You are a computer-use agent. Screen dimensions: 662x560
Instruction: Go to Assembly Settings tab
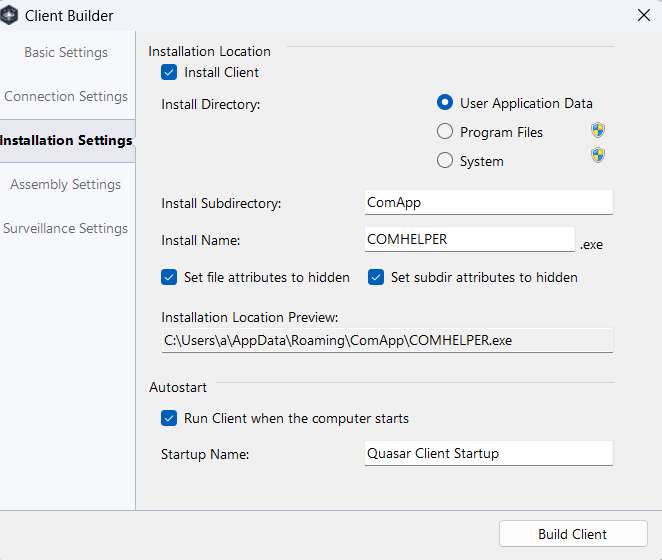(66, 184)
